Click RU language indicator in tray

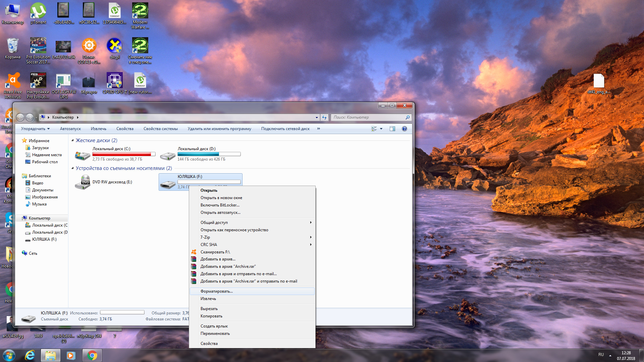point(601,355)
